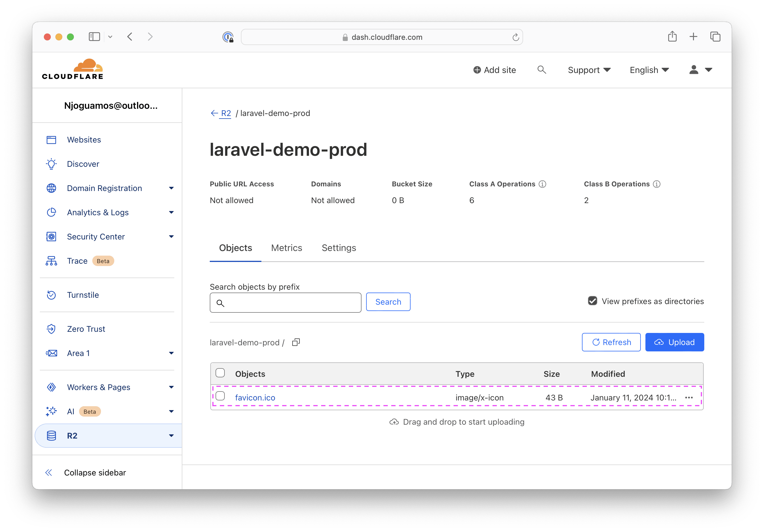Viewport: 764px width, 532px height.
Task: Open the three-dot menu for favicon.ico
Action: [689, 398]
